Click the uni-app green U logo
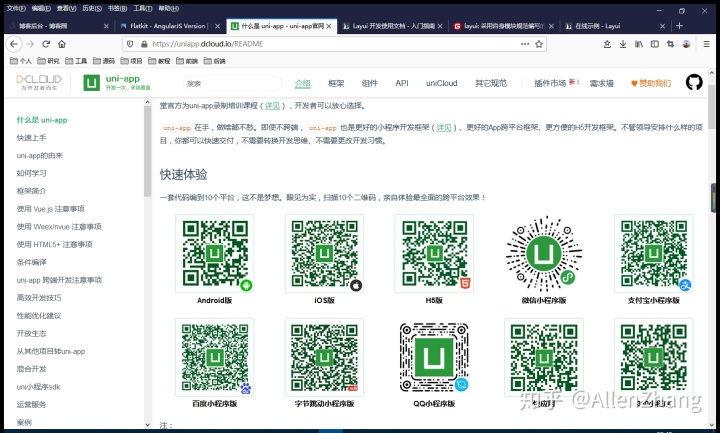 coord(91,83)
